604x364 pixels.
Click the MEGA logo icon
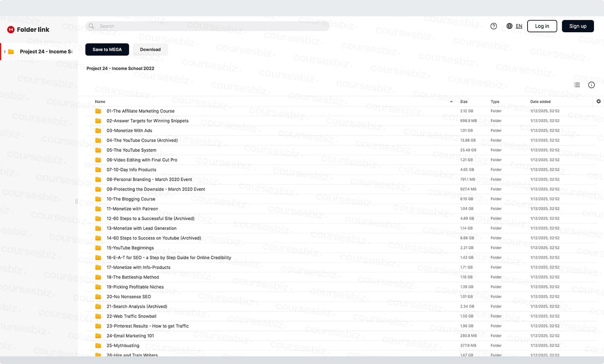[x=11, y=29]
